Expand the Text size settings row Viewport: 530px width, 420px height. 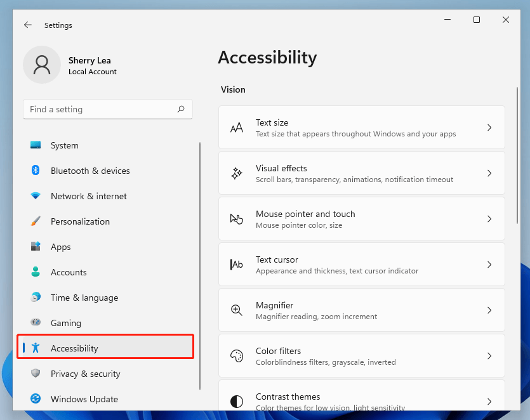pos(489,127)
